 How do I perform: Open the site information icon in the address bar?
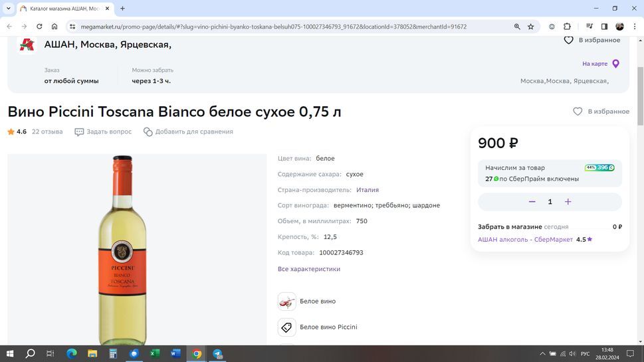click(x=72, y=27)
